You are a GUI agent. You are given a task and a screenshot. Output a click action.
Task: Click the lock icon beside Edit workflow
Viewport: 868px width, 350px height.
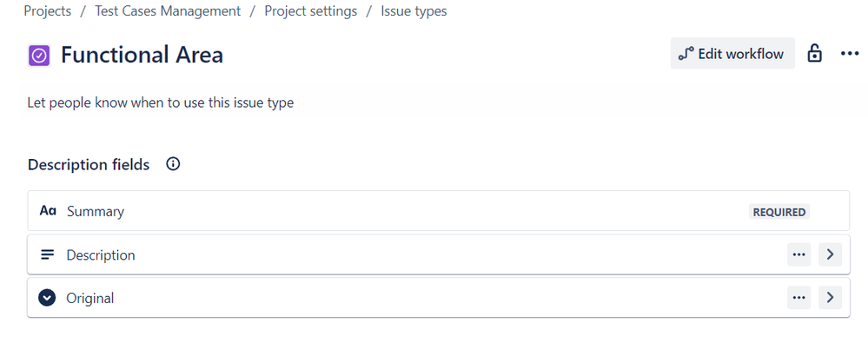[814, 54]
